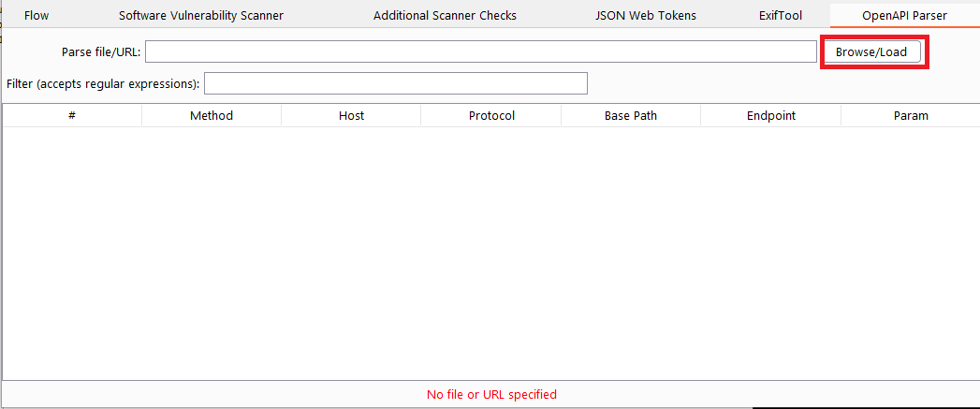This screenshot has width=980, height=409.
Task: Sort by the # column header
Action: pyautogui.click(x=72, y=115)
